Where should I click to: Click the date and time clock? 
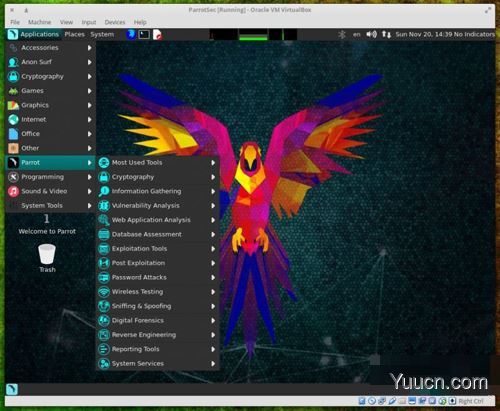424,34
